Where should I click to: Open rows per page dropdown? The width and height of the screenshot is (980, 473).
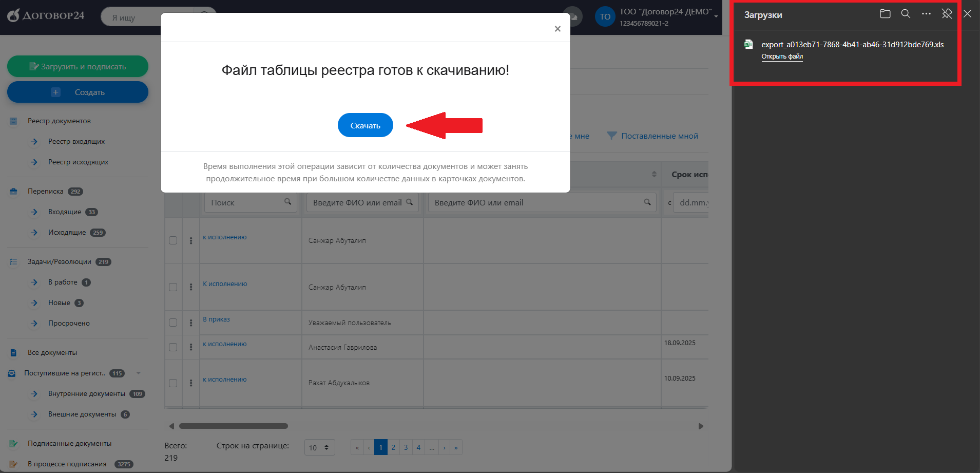[x=319, y=447]
